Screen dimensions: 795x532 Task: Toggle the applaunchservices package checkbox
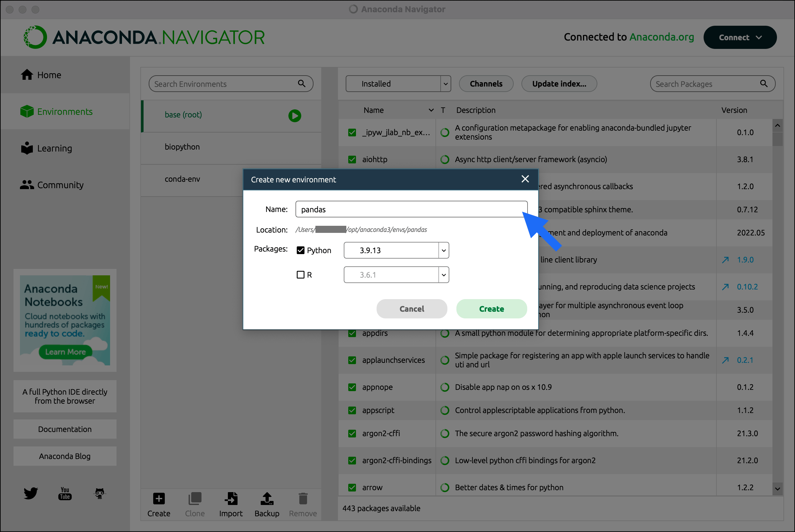tap(352, 360)
